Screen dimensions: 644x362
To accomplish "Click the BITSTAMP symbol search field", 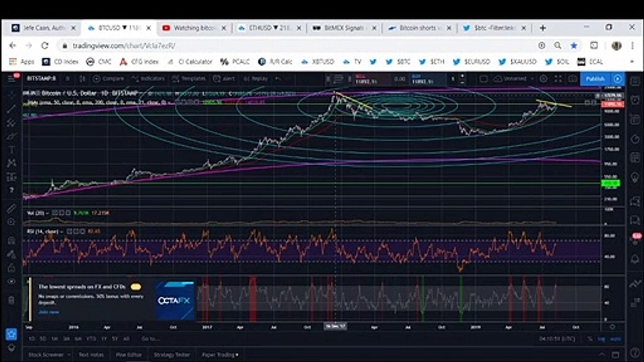I will coord(43,79).
